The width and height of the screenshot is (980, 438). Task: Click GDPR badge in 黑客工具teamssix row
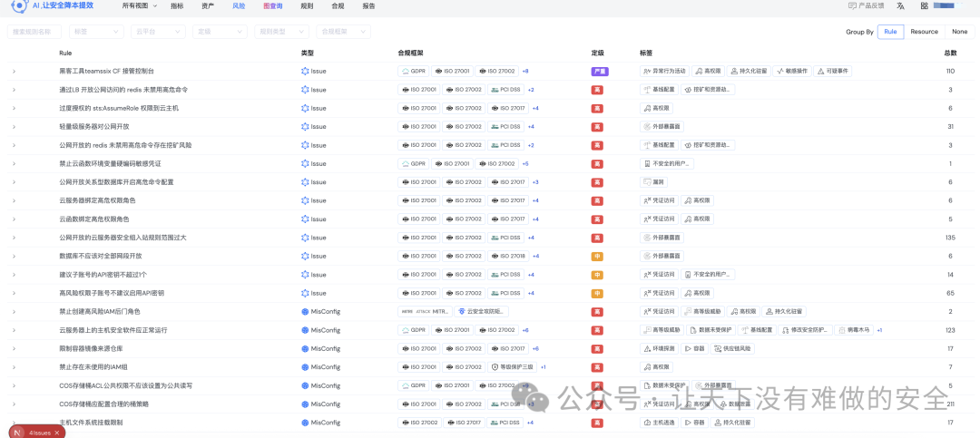414,72
